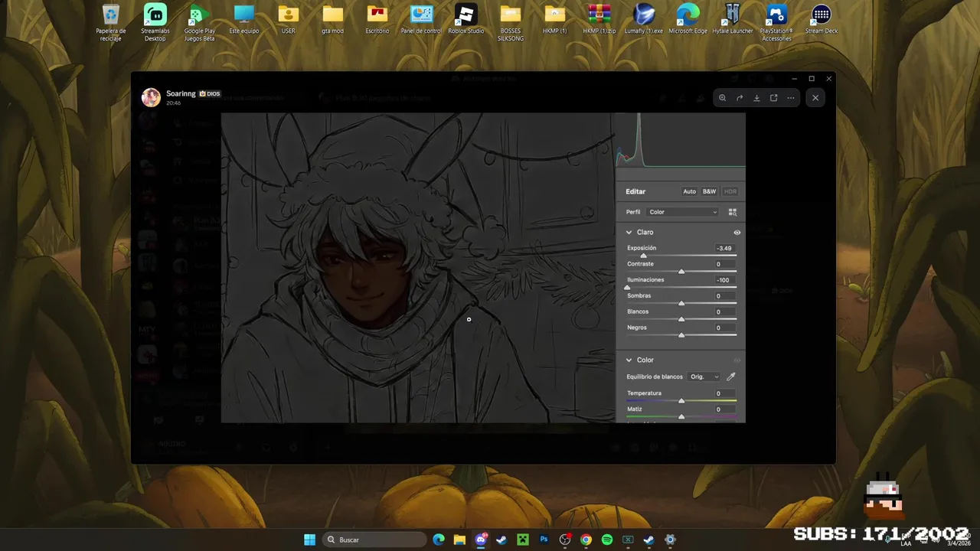The image size is (980, 551).
Task: Click the Contraste slider handle
Action: pos(681,272)
